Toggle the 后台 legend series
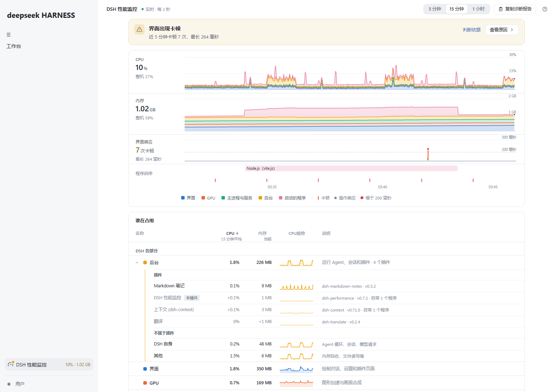 266,198
